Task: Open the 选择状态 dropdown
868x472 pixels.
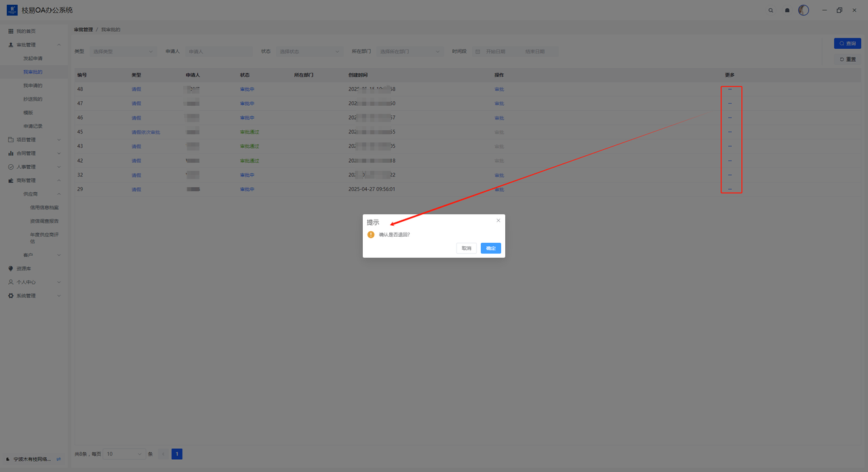Action: click(x=309, y=52)
